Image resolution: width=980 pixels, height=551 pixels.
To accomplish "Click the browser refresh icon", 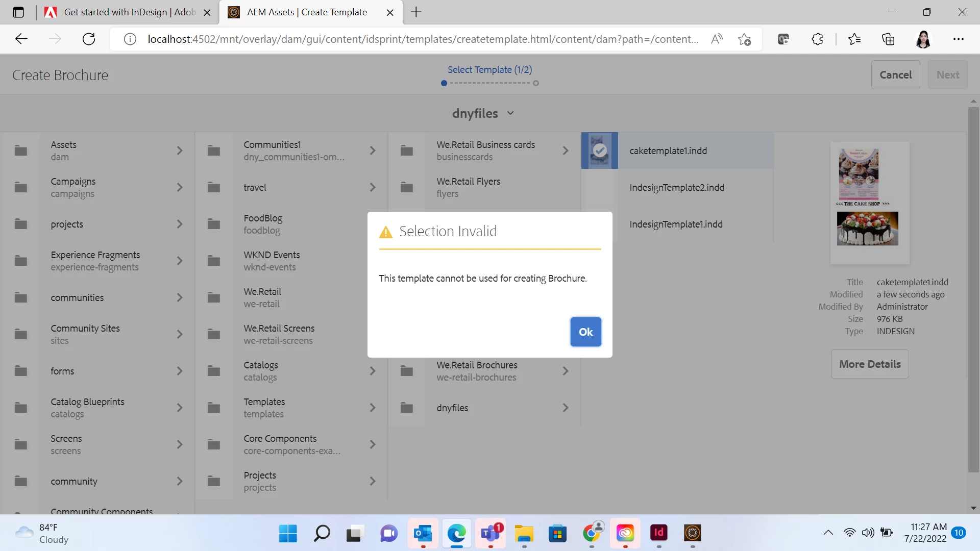I will (x=89, y=39).
